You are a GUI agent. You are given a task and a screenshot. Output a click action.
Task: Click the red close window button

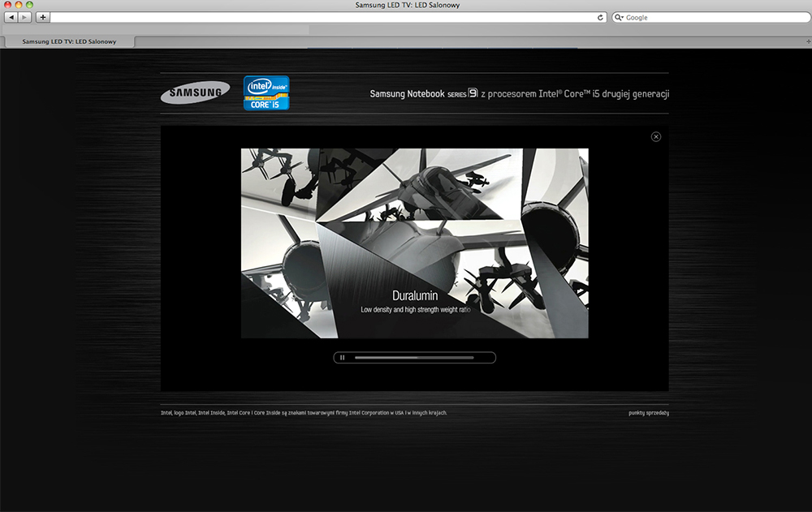coord(8,5)
